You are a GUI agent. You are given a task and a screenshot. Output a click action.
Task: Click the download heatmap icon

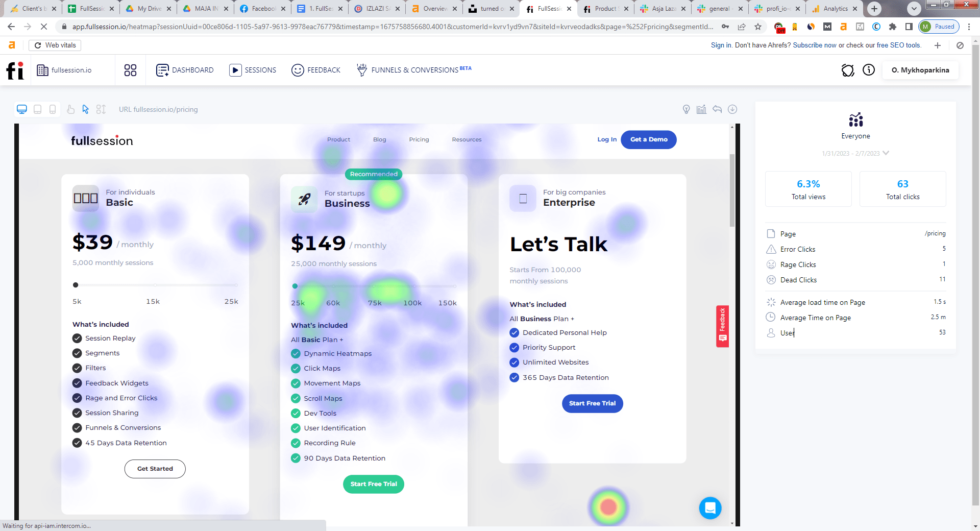(732, 109)
